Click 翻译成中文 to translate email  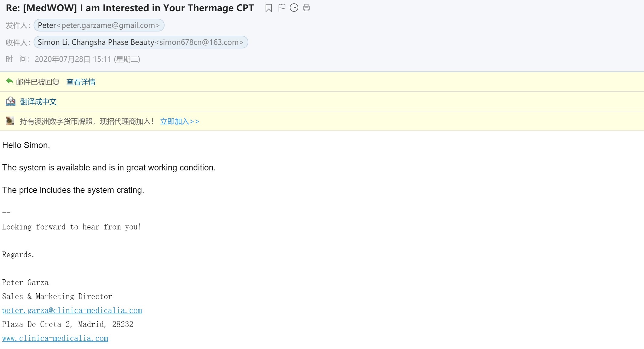pos(38,102)
